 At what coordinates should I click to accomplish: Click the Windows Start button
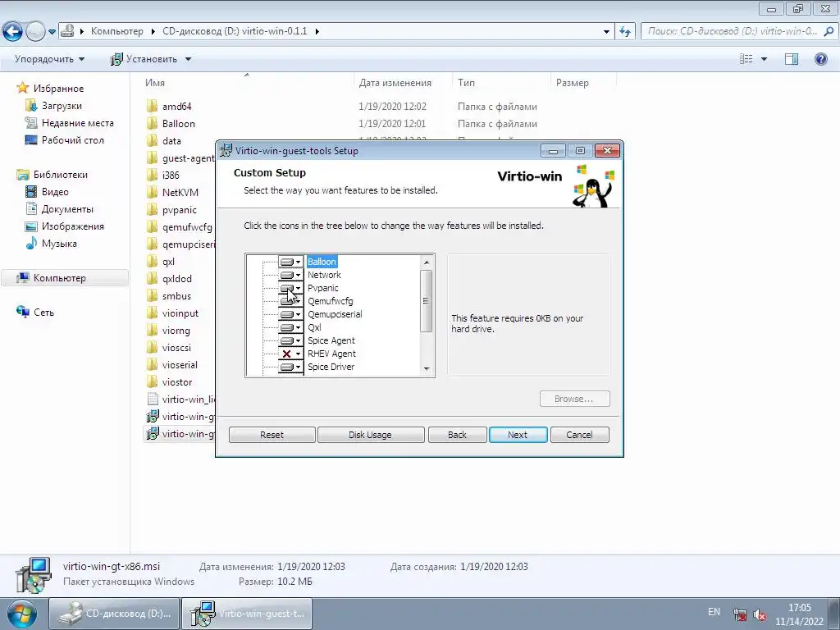21,614
